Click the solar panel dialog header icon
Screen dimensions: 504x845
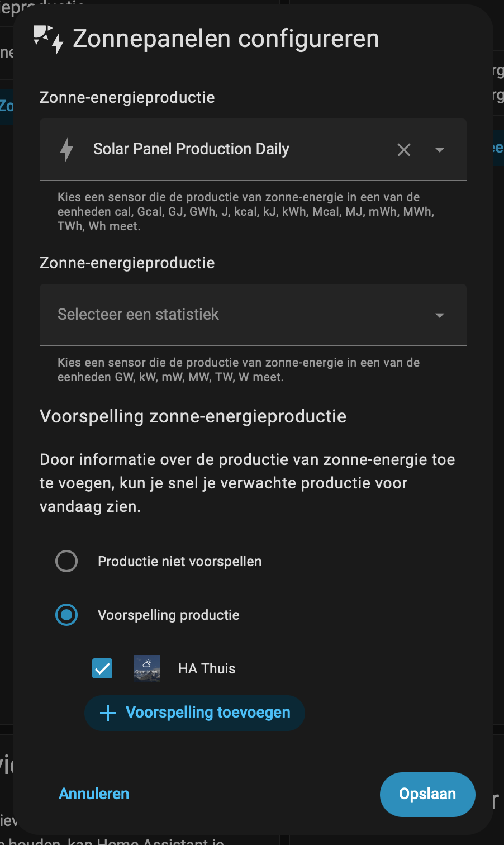48,39
